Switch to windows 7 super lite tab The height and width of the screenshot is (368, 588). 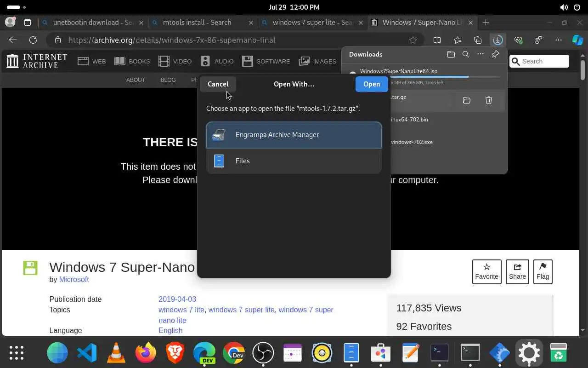pyautogui.click(x=312, y=22)
